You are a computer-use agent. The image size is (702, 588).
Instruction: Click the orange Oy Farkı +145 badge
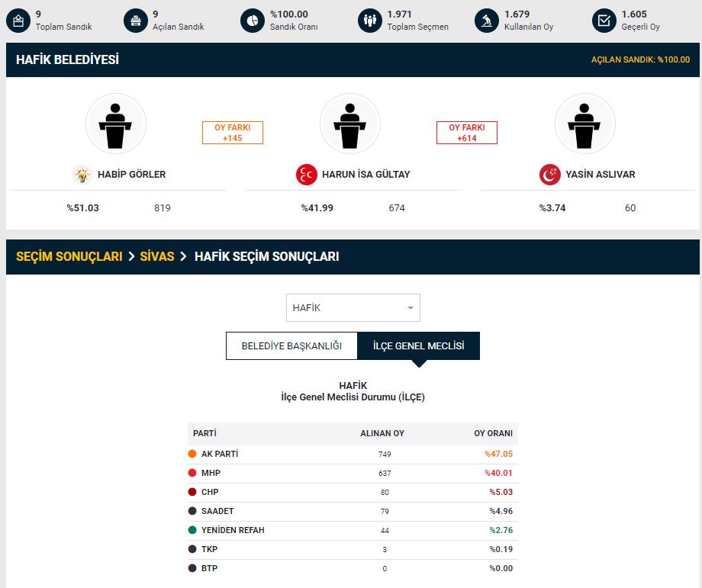(232, 133)
